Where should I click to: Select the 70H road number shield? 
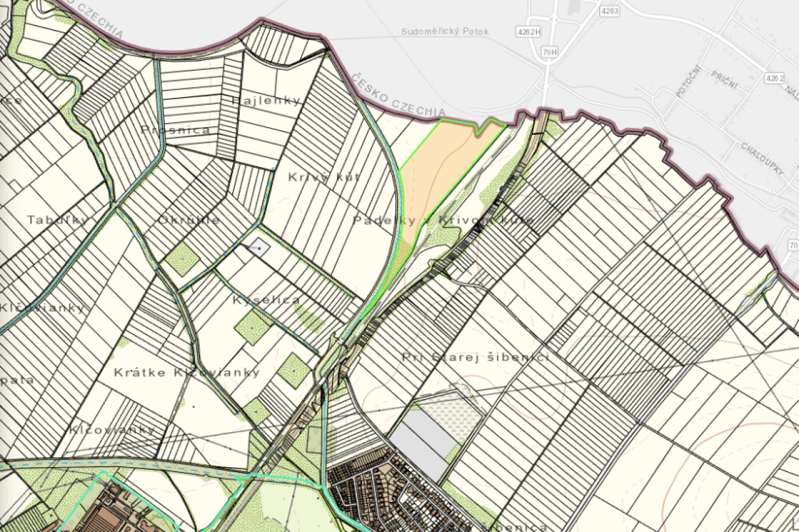[x=549, y=53]
